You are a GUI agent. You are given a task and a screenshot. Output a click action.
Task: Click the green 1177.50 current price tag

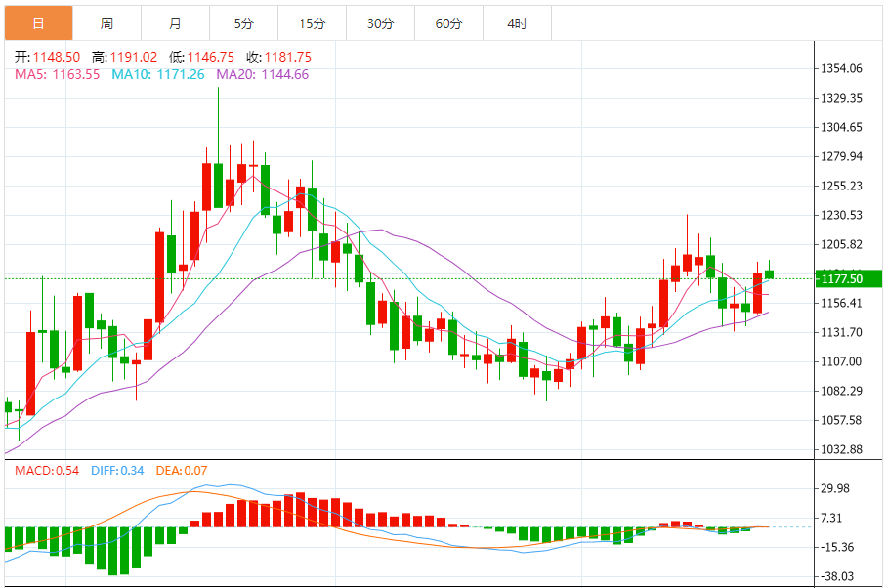848,279
